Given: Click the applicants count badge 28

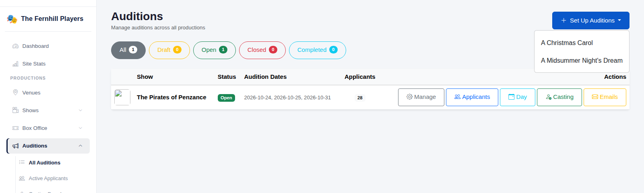Looking at the screenshot, I should coord(360,98).
